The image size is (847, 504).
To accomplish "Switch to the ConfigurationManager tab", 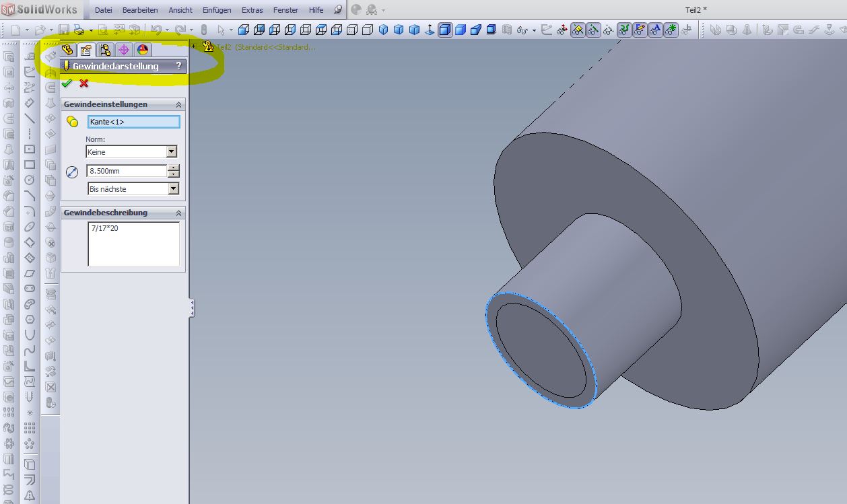I will pos(104,50).
